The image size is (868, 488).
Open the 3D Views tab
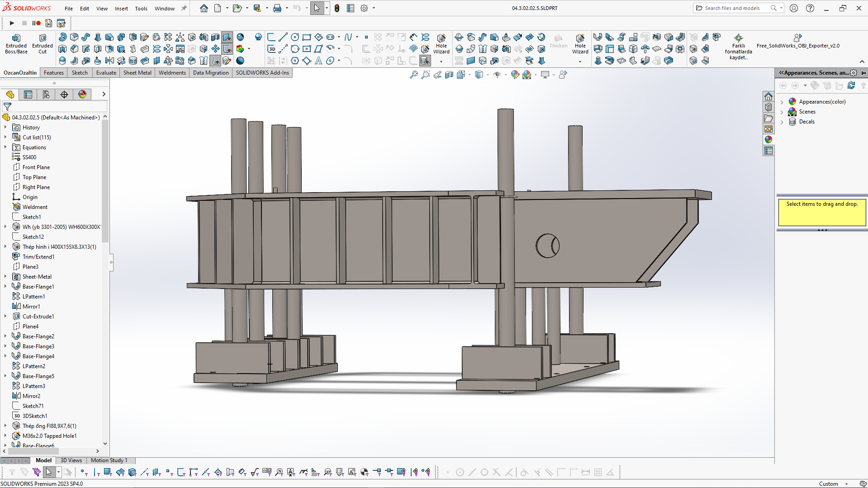pyautogui.click(x=71, y=460)
